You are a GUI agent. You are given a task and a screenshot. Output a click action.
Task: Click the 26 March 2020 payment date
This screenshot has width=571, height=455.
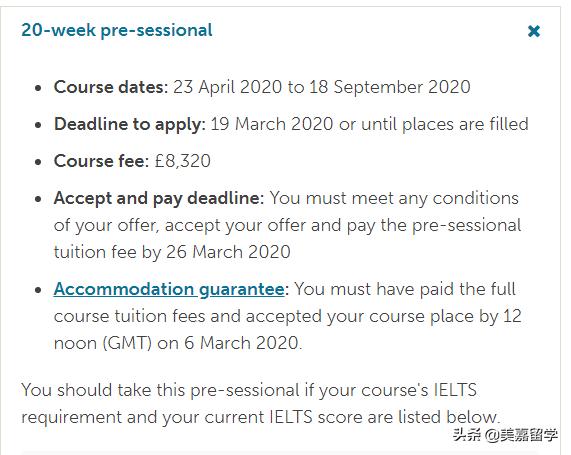(228, 252)
